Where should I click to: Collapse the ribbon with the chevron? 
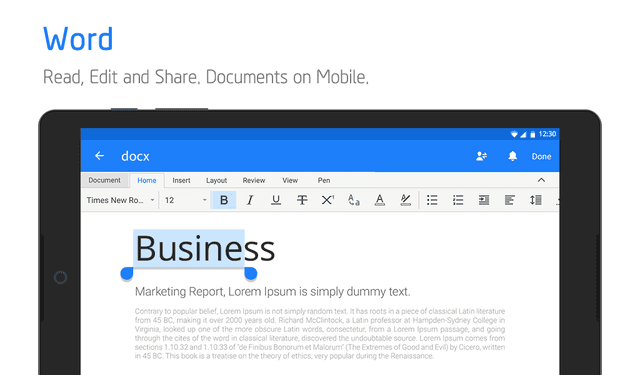(x=541, y=180)
